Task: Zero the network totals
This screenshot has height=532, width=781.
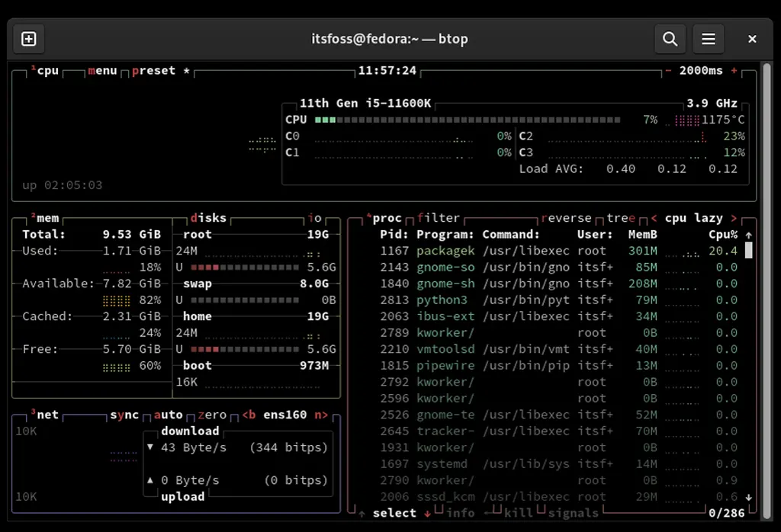Action: pyautogui.click(x=212, y=415)
